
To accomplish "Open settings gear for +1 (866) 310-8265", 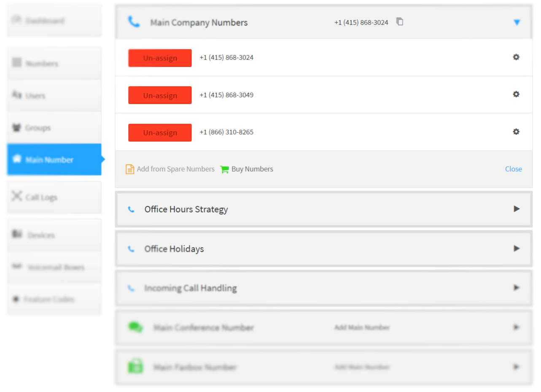I will pyautogui.click(x=516, y=132).
